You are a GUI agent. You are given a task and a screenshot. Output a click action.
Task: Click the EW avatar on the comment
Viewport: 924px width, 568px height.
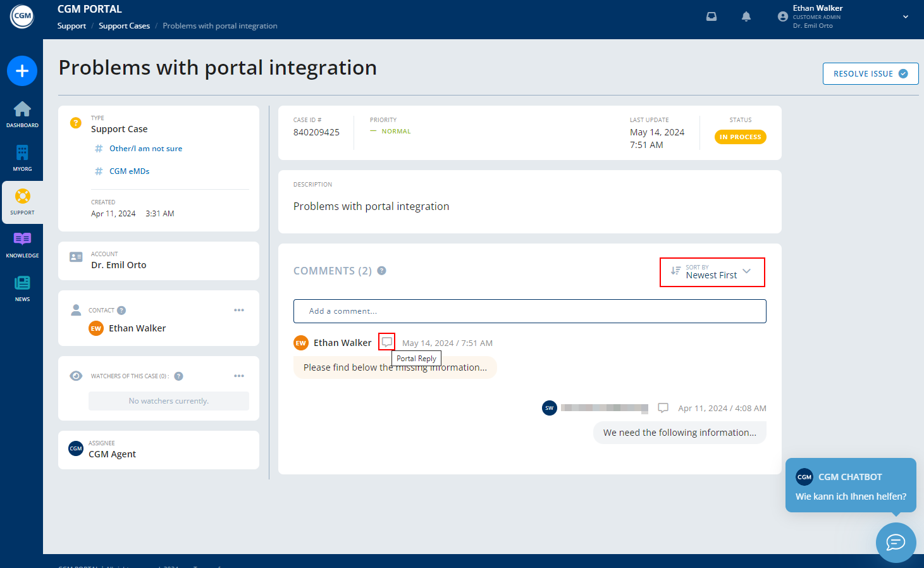[x=301, y=343]
